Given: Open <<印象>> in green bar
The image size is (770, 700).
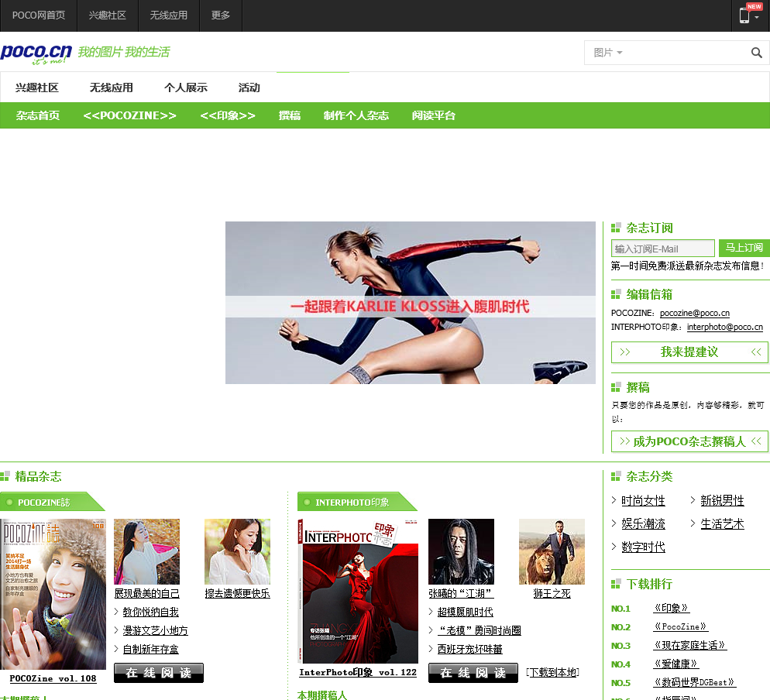Looking at the screenshot, I should (x=228, y=115).
